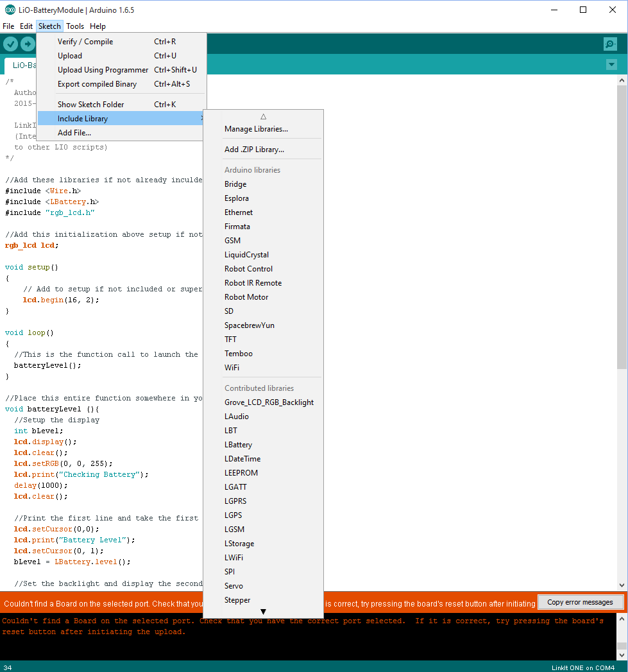Viewport: 628px width, 672px height.
Task: Select Export compiled Binary
Action: (122, 84)
